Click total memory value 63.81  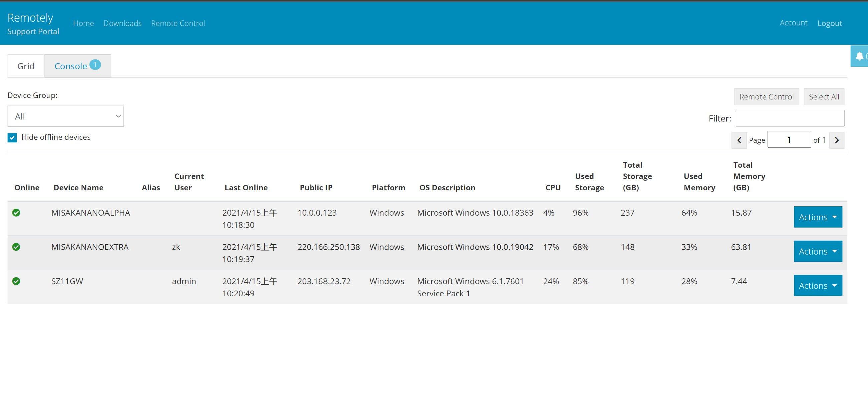pyautogui.click(x=741, y=247)
